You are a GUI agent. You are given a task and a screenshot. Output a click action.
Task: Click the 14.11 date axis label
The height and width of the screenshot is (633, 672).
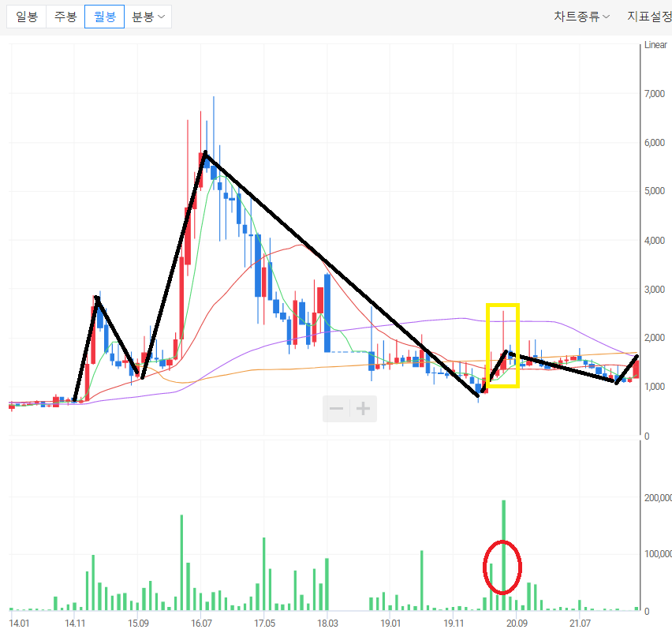coord(75,624)
